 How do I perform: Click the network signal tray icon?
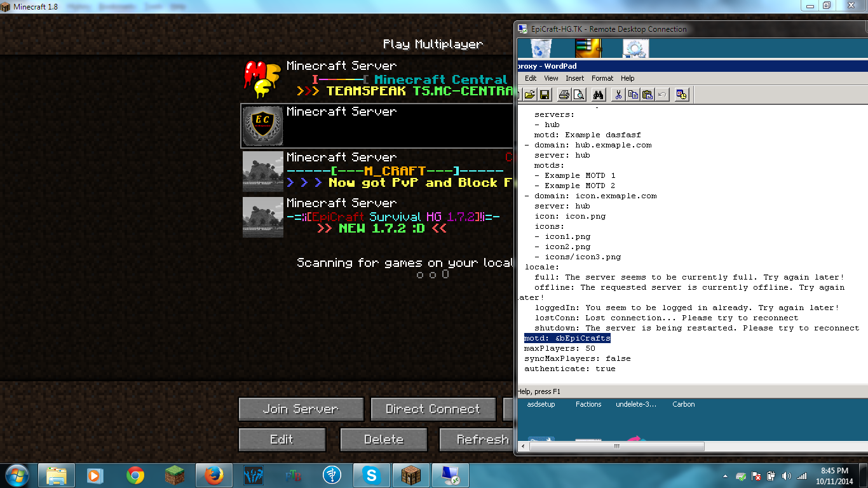point(801,476)
